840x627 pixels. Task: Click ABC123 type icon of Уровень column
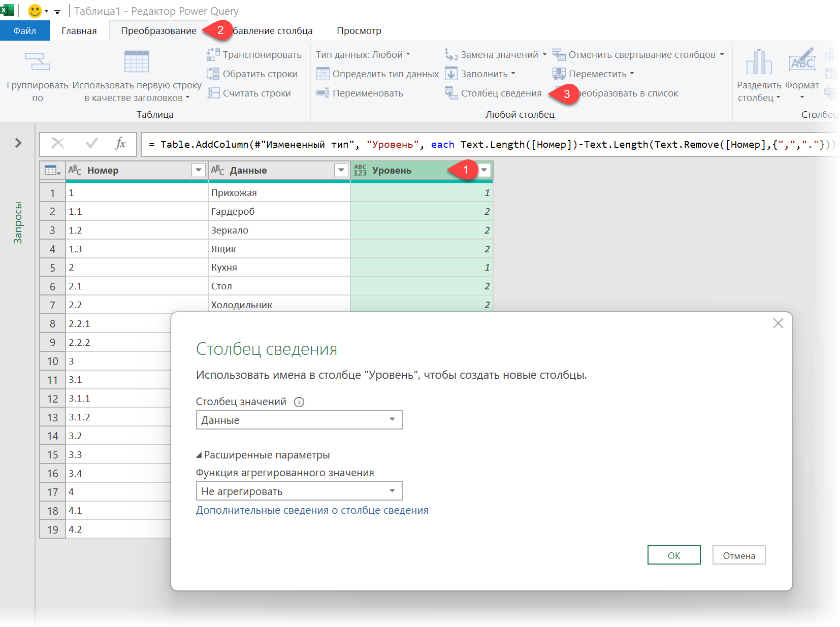tap(360, 170)
